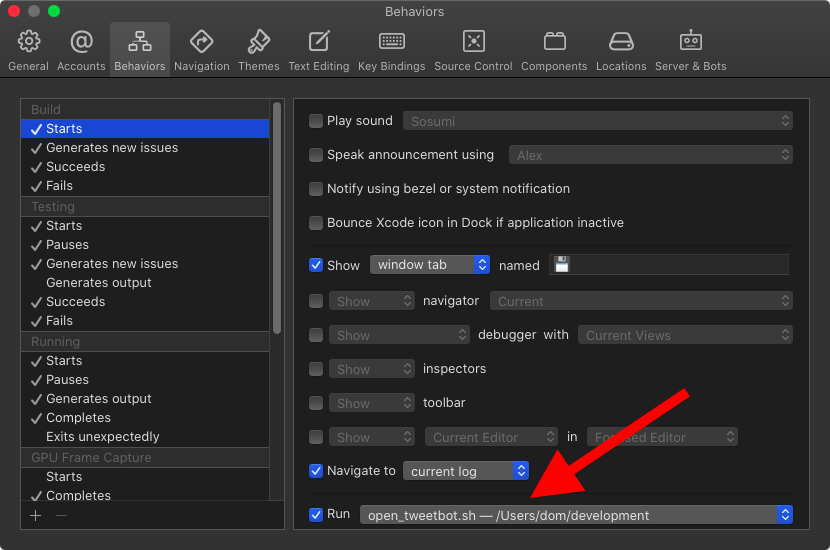Screen dimensions: 830x550
Task: Enable the Play sound checkbox
Action: pyautogui.click(x=316, y=121)
